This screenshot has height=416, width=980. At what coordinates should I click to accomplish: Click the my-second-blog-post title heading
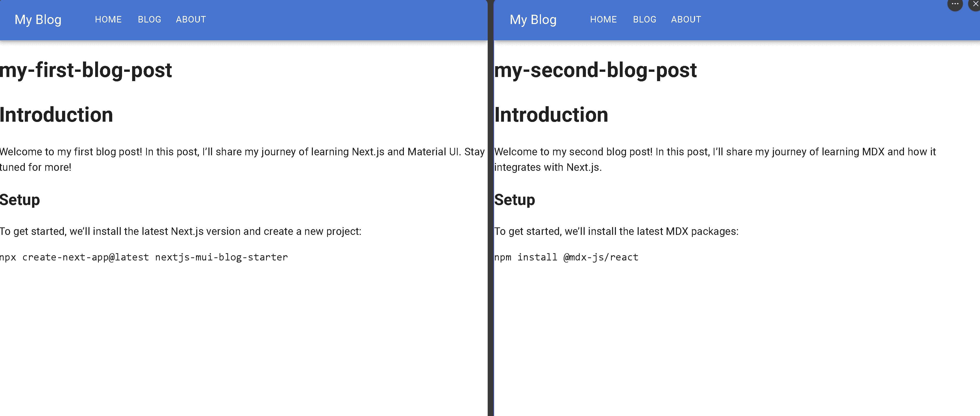click(595, 70)
